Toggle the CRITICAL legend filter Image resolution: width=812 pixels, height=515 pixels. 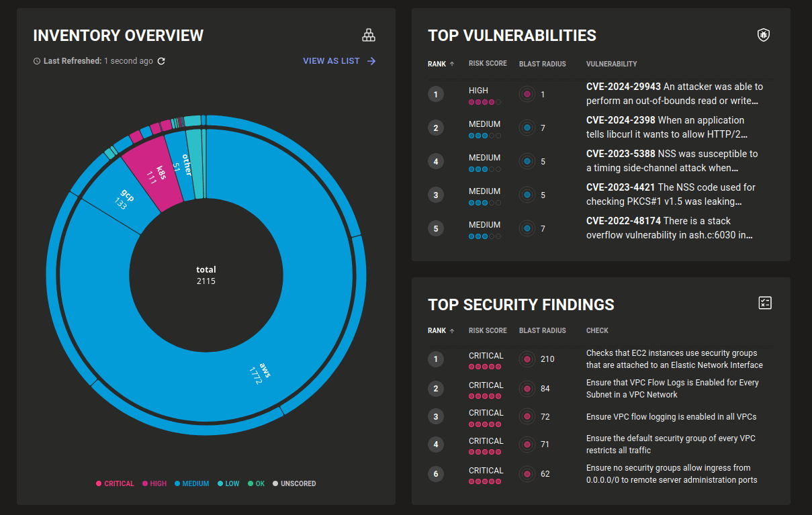click(x=115, y=483)
